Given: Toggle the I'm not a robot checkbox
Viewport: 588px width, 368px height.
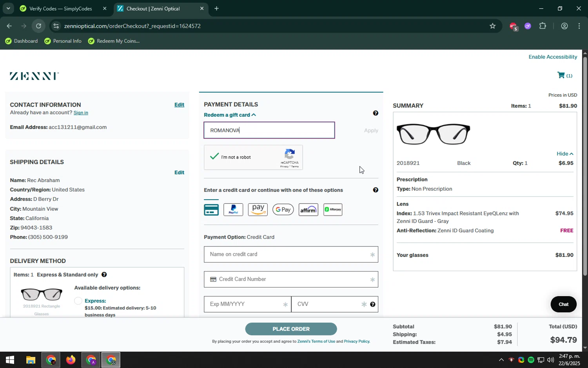Looking at the screenshot, I should click(x=214, y=157).
